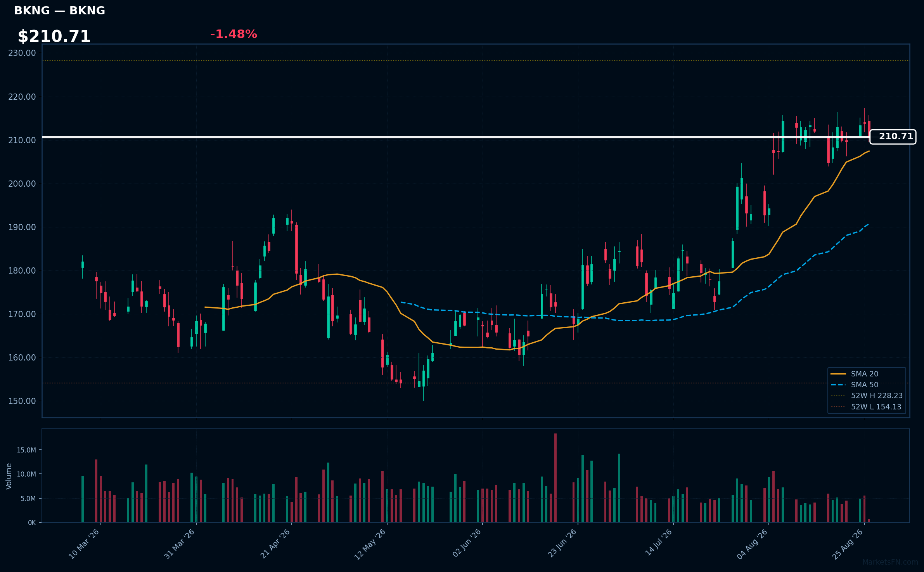Click the 210.00 price axis label
924x572 pixels.
[x=22, y=140]
